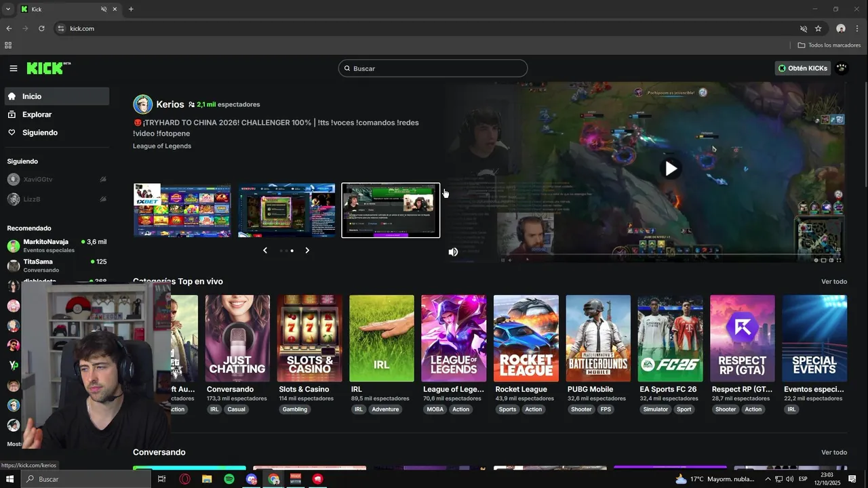Click the Kick browser tab
Image resolution: width=868 pixels, height=488 pixels.
68,9
